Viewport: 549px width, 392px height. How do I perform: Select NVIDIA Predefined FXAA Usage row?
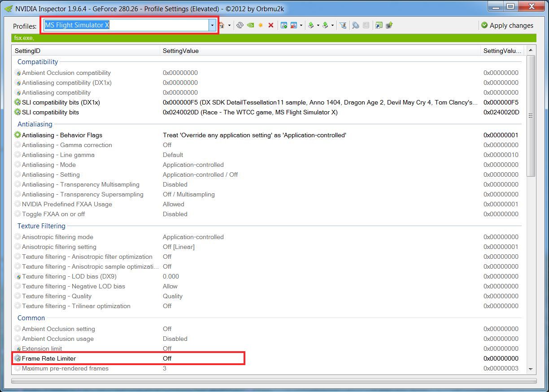pos(267,204)
